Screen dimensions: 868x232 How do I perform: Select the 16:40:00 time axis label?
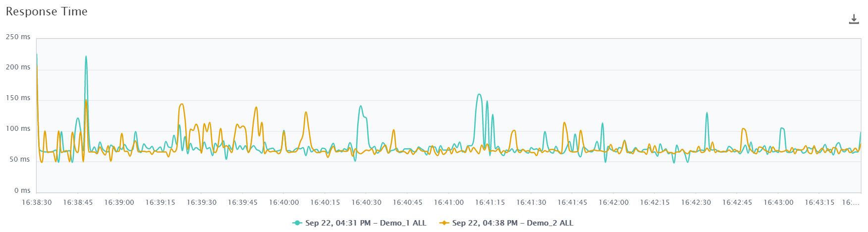(x=284, y=202)
